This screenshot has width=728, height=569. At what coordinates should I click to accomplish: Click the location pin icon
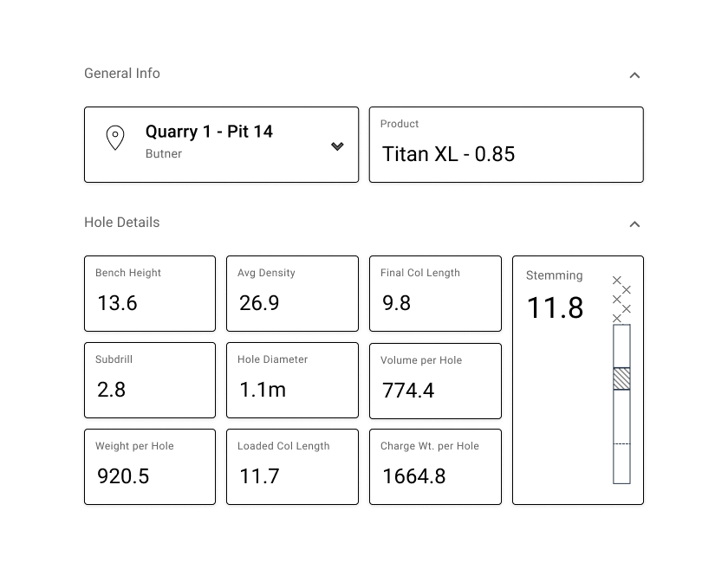[x=115, y=138]
